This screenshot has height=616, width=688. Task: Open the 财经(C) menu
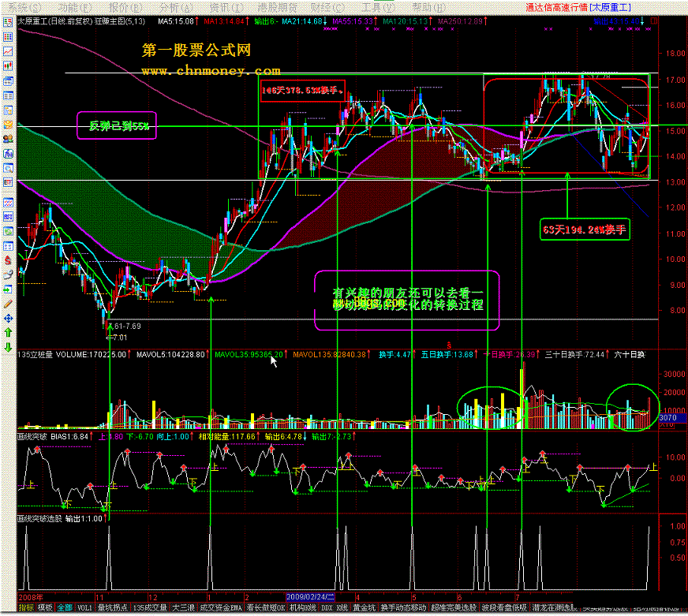coord(327,7)
